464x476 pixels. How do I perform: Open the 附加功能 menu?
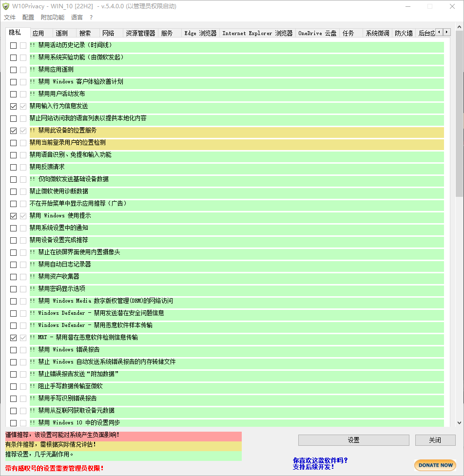coord(53,18)
